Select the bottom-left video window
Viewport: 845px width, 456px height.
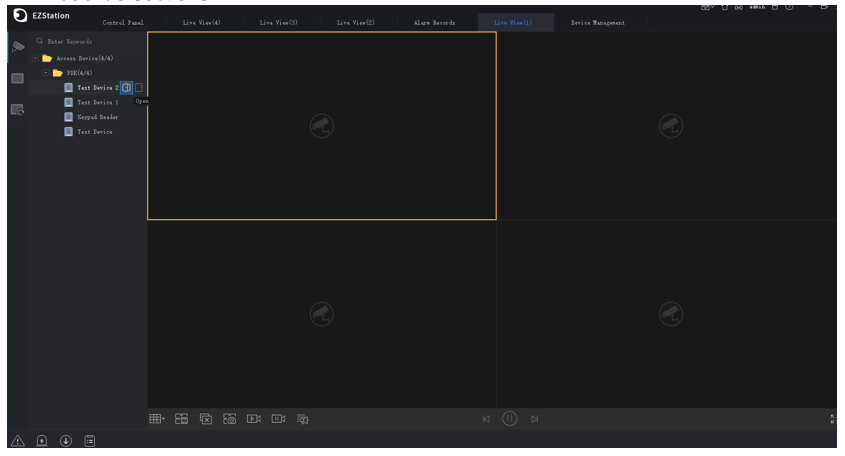pos(322,314)
